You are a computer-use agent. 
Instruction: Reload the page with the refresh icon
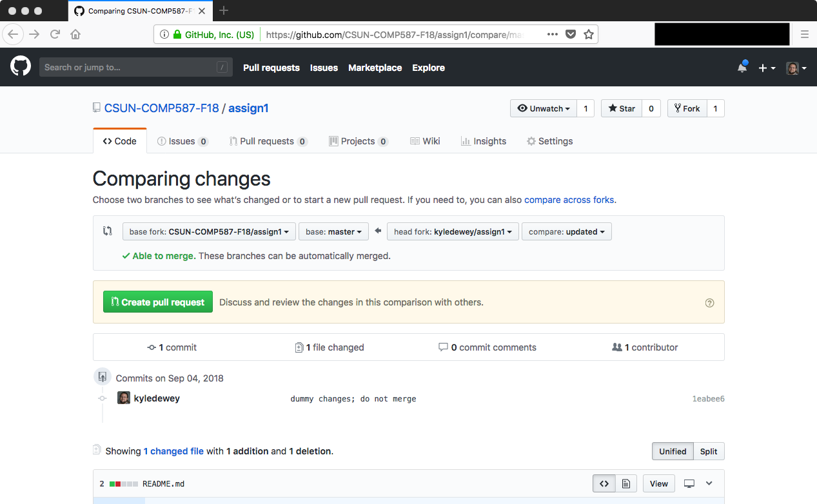pos(55,34)
